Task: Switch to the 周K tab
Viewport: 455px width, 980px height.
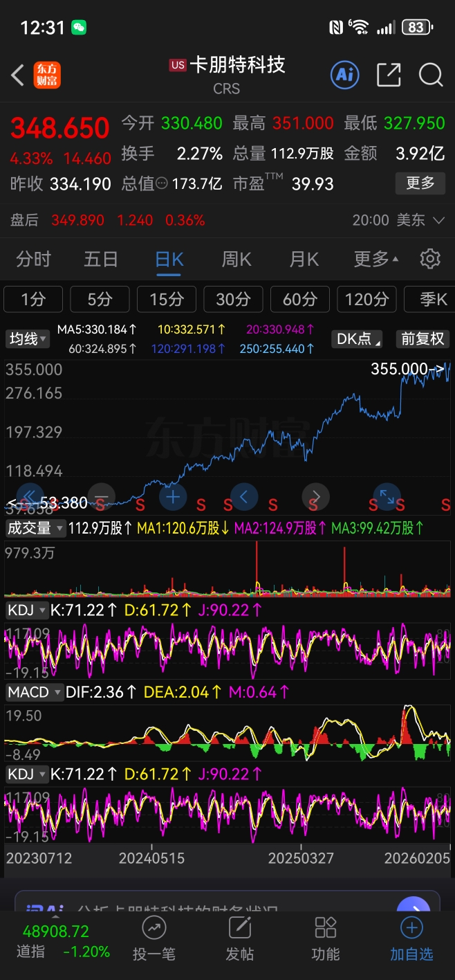Action: (x=236, y=259)
